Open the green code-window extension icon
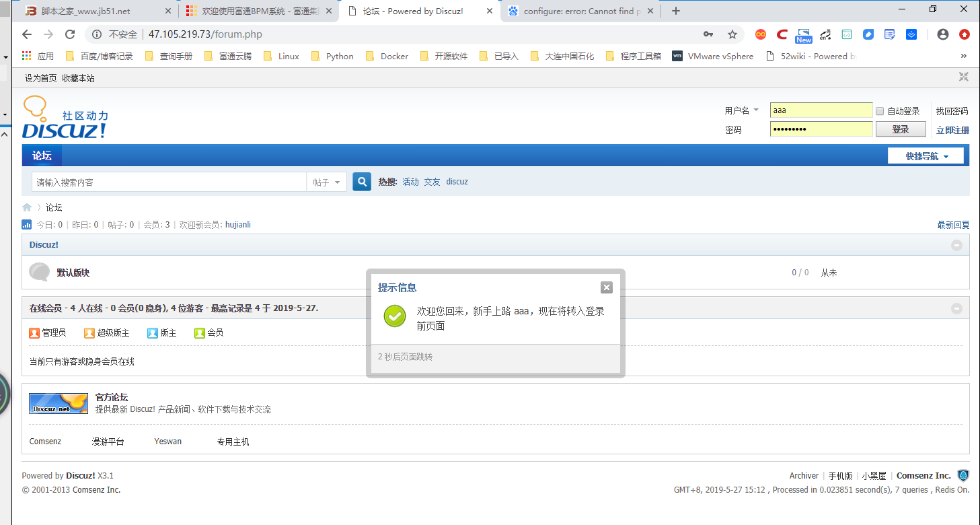 [847, 34]
